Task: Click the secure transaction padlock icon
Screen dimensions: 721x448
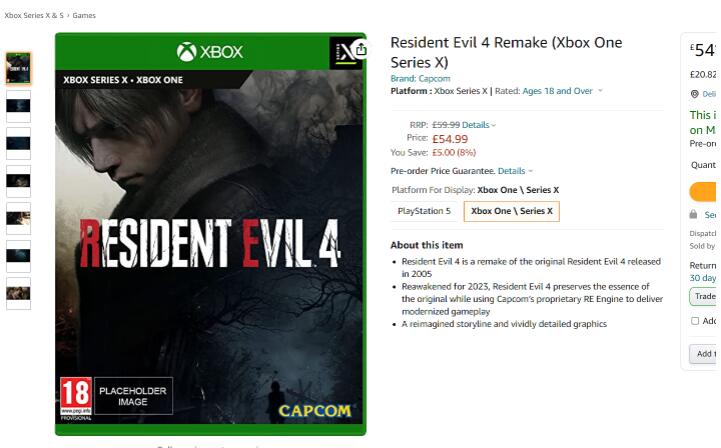Action: coord(693,214)
